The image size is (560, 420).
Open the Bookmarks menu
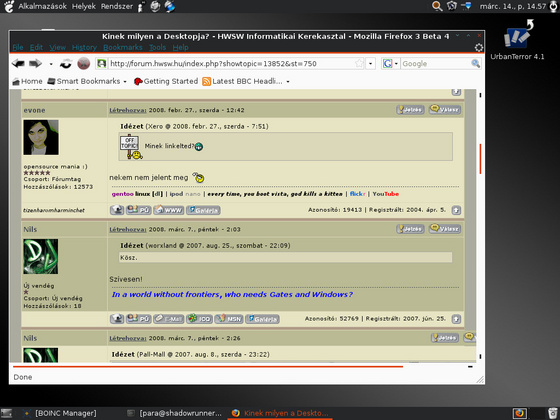tap(122, 47)
